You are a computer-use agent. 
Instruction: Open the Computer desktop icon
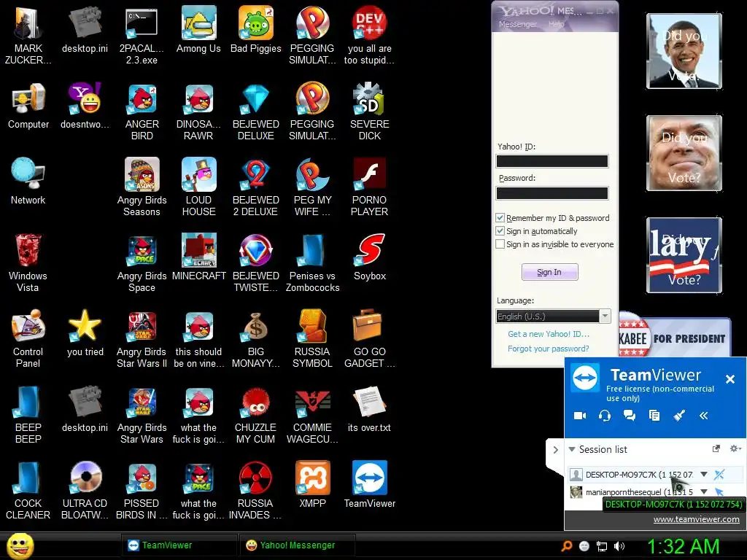click(x=28, y=106)
